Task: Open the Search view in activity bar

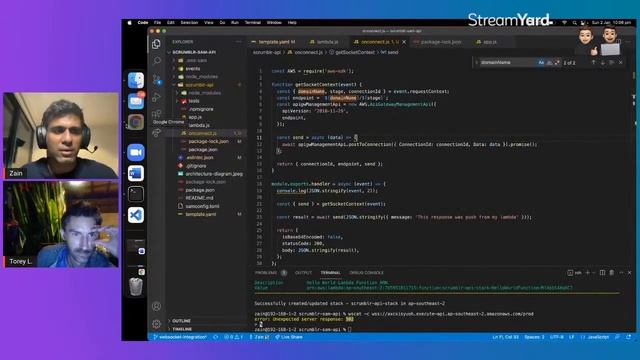Action: coord(156,61)
